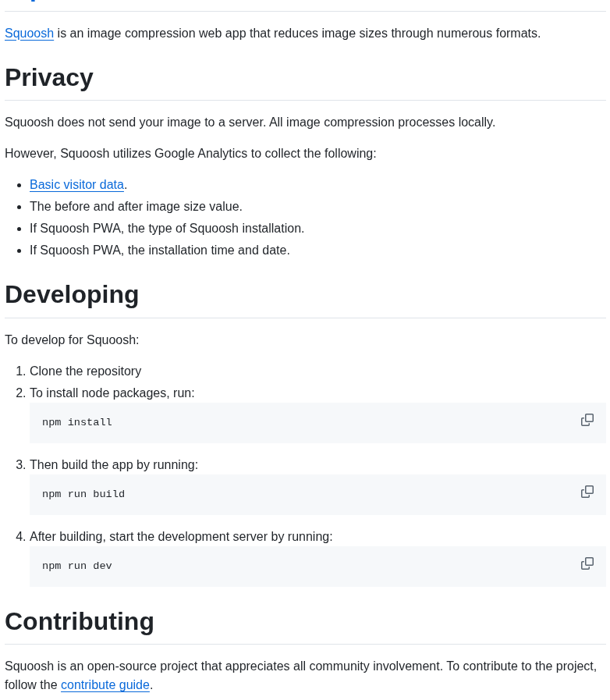Click the Google Analytics sentence
Image resolution: width=610 pixels, height=700 pixels.
[x=190, y=153]
